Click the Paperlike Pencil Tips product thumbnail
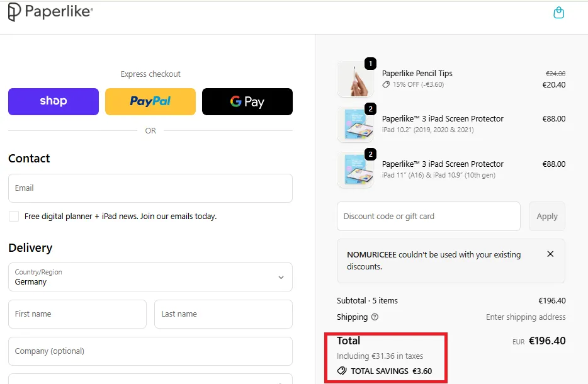 point(355,78)
